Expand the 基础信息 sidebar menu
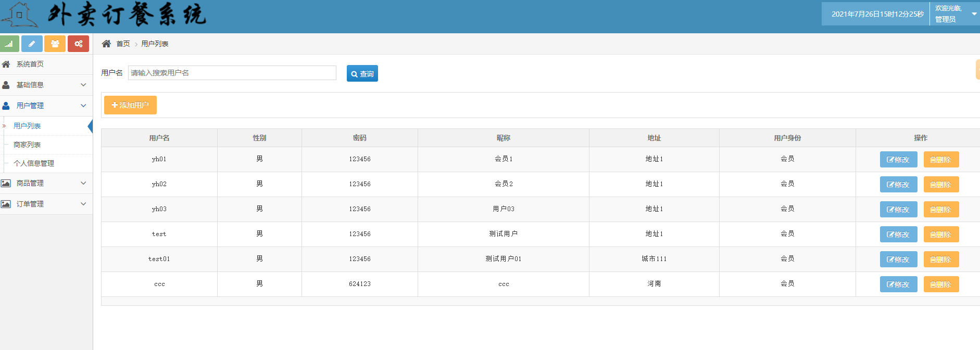980x350 pixels. coord(44,85)
